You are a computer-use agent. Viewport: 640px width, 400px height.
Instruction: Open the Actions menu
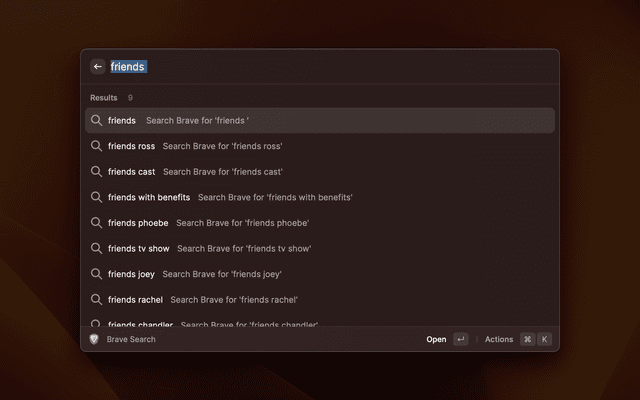pyautogui.click(x=498, y=339)
